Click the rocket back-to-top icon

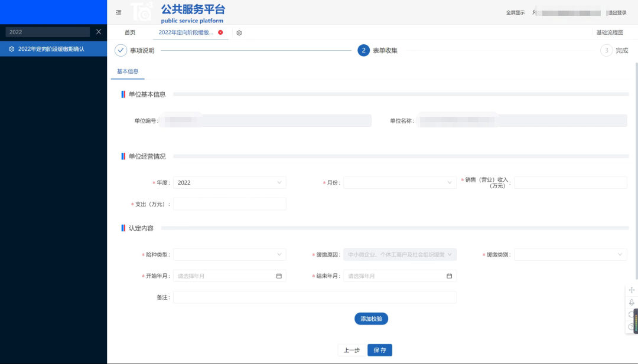pyautogui.click(x=631, y=303)
